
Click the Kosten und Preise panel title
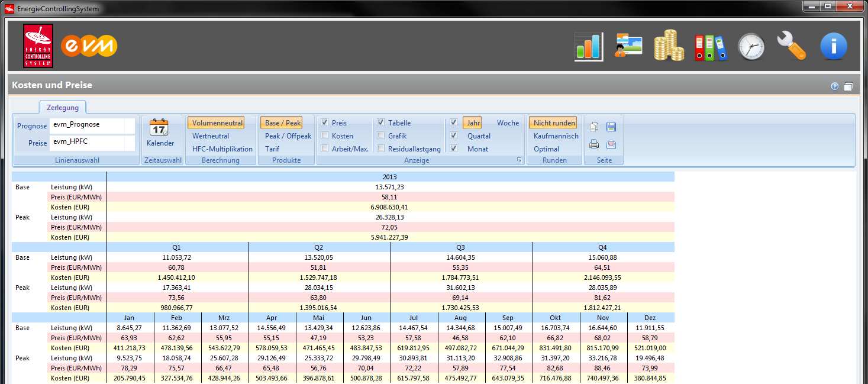click(52, 85)
